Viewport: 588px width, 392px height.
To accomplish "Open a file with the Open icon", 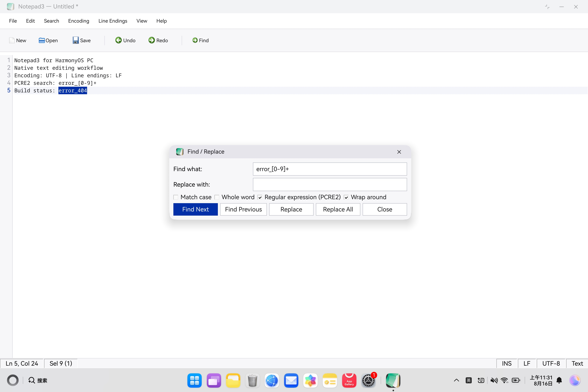I will [42, 40].
